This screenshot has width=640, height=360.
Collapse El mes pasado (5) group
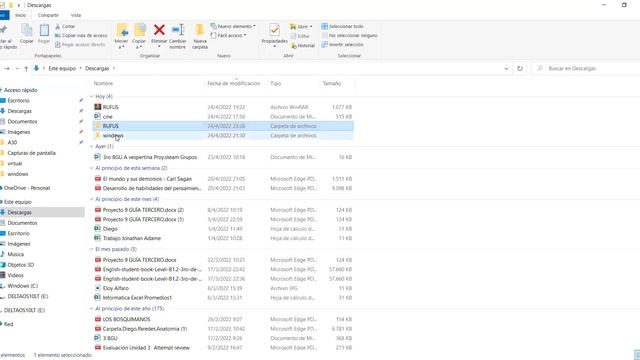91,249
